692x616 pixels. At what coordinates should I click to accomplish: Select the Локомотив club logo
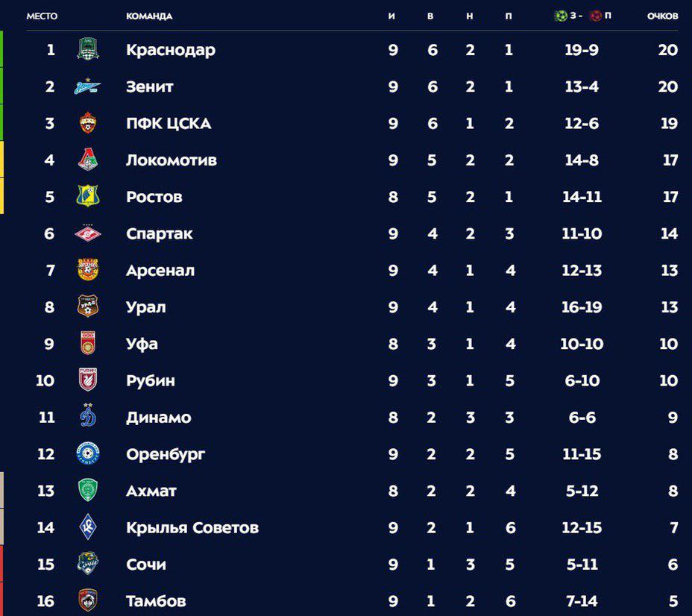coord(88,160)
